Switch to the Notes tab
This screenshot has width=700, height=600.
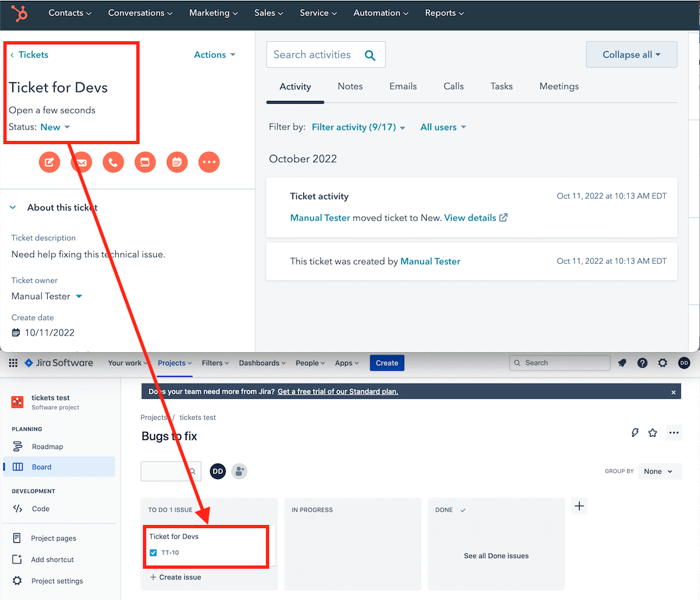point(350,86)
